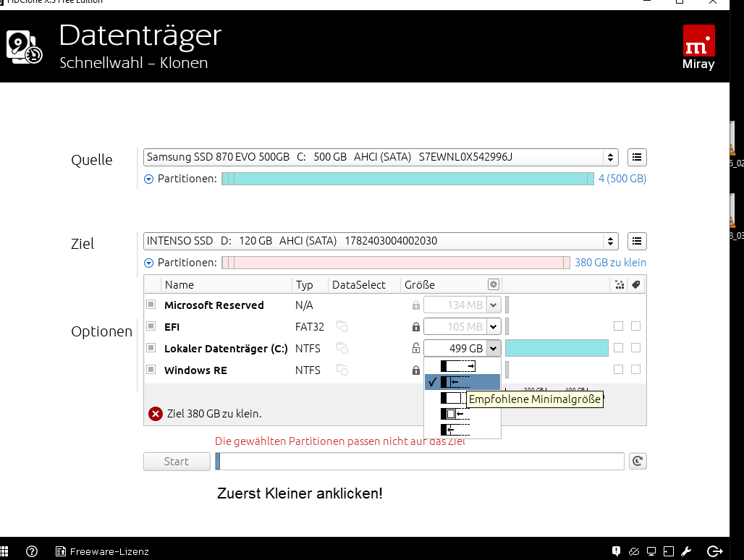Open the Quelle disk dropdown (Samsung SSD)
This screenshot has width=744, height=560.
(381, 157)
